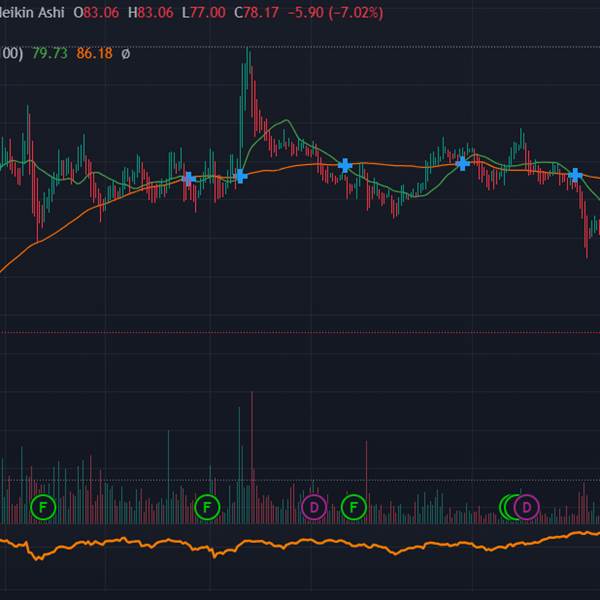600x600 pixels.
Task: Click the ø symbol in the indicator legend
Action: click(x=126, y=54)
